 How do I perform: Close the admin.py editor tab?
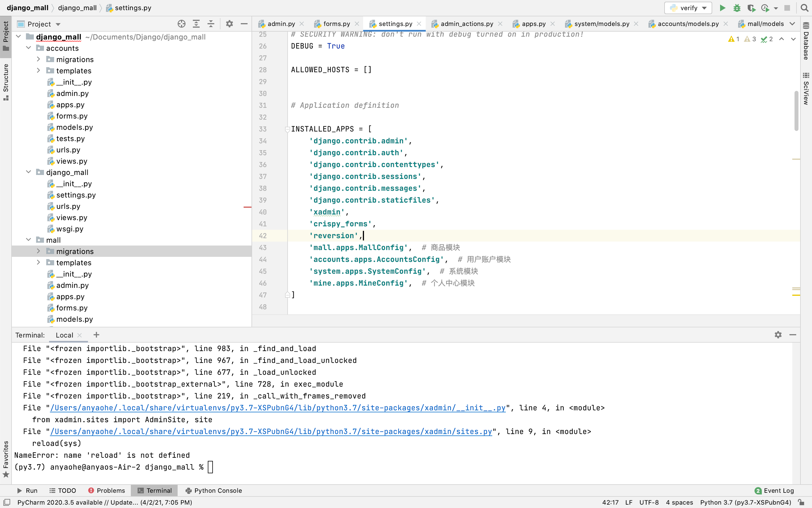coord(302,23)
